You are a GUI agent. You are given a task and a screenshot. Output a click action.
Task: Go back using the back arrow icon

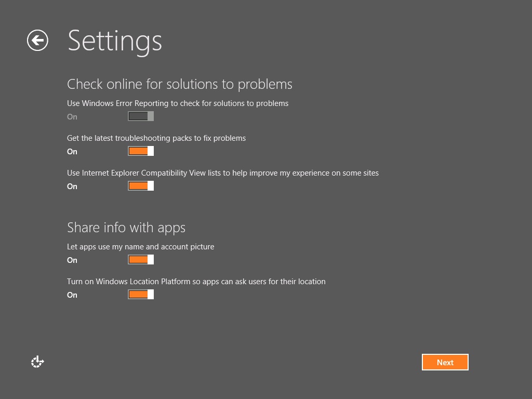pyautogui.click(x=37, y=41)
